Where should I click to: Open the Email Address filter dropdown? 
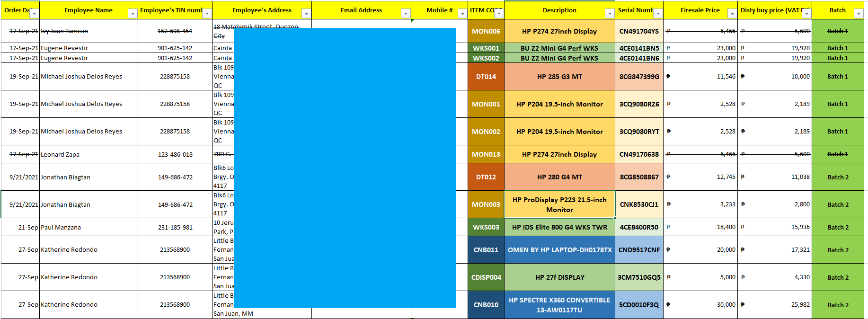(x=406, y=14)
